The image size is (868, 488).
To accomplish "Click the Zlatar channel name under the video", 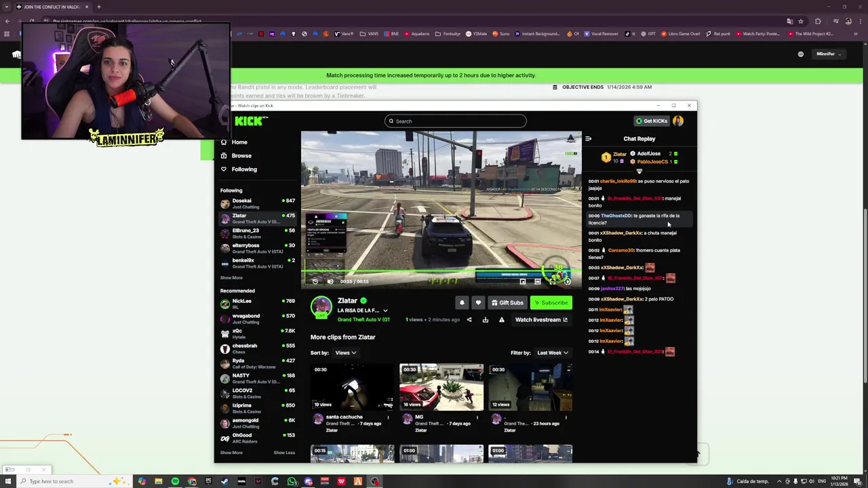I will point(347,301).
